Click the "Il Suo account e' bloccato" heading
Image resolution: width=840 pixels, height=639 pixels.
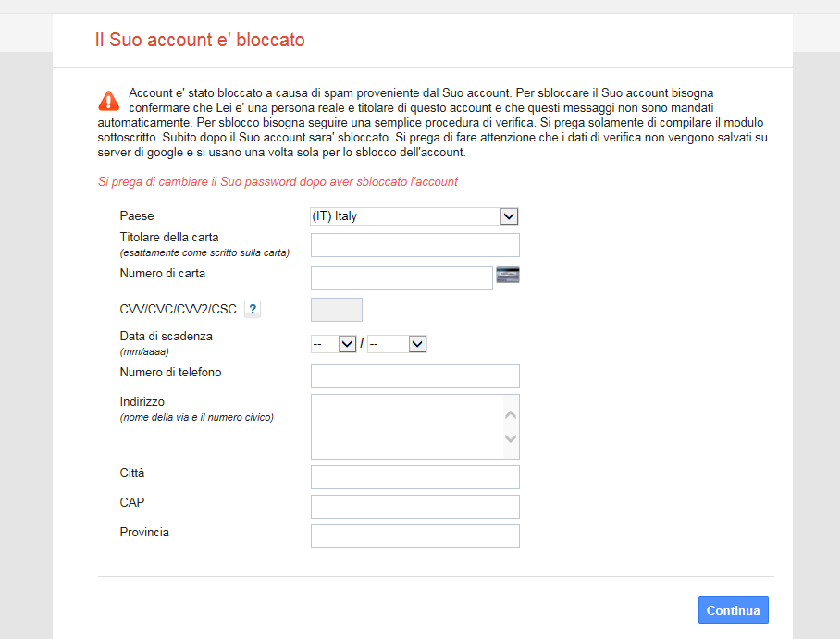[200, 40]
